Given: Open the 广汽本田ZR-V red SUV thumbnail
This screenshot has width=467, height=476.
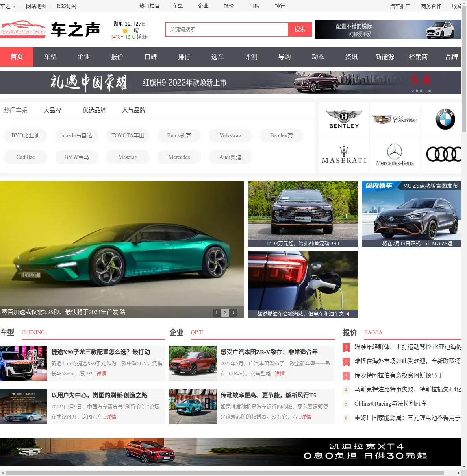Looking at the screenshot, I should pyautogui.click(x=193, y=363).
